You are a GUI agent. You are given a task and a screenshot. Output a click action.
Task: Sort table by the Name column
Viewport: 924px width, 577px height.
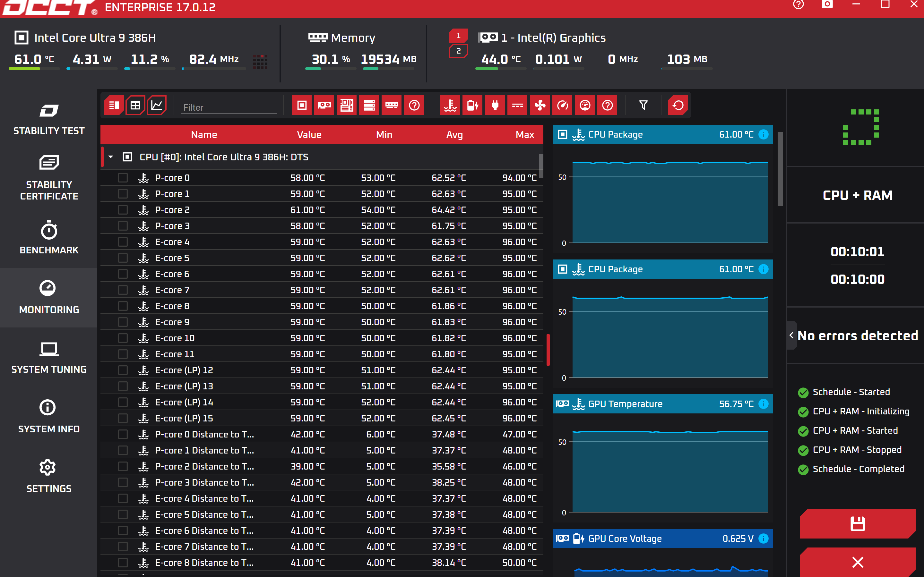click(x=204, y=134)
